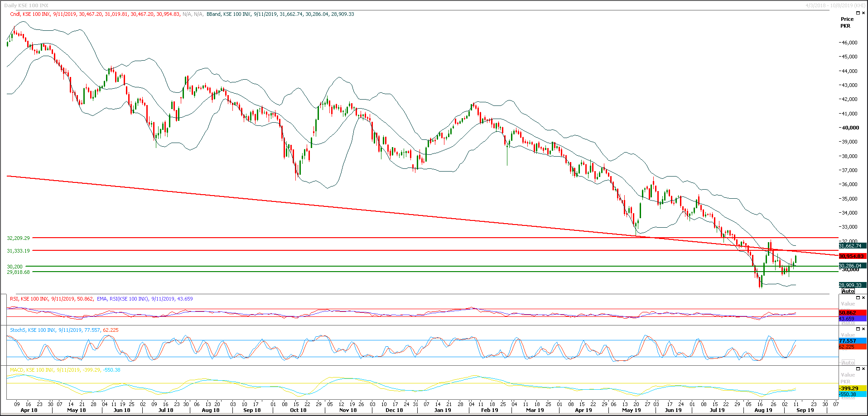Toggle Auto scaling on the RSI panel

[848, 322]
